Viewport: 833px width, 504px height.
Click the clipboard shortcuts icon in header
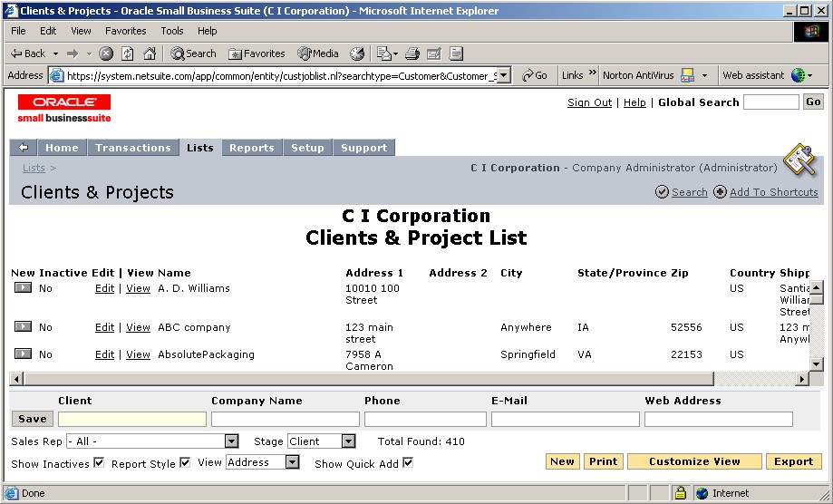[799, 160]
